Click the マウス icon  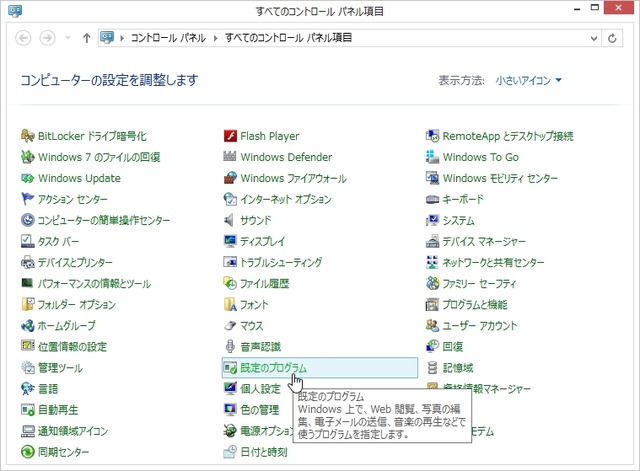click(230, 326)
